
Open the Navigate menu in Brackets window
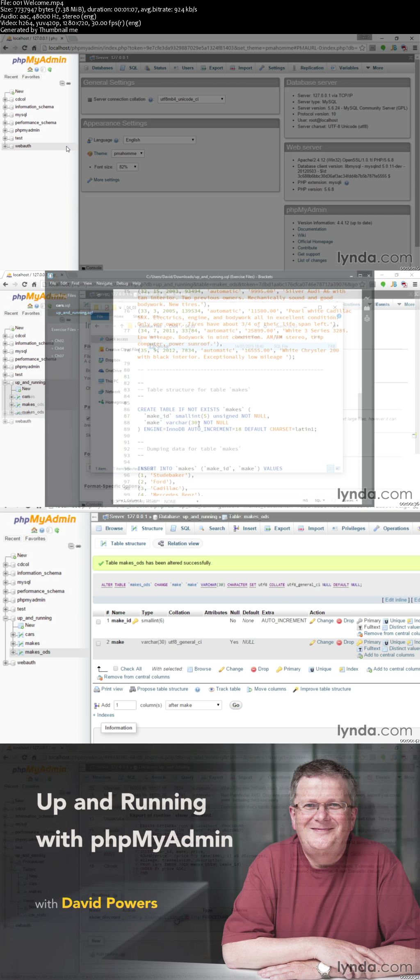[x=104, y=283]
